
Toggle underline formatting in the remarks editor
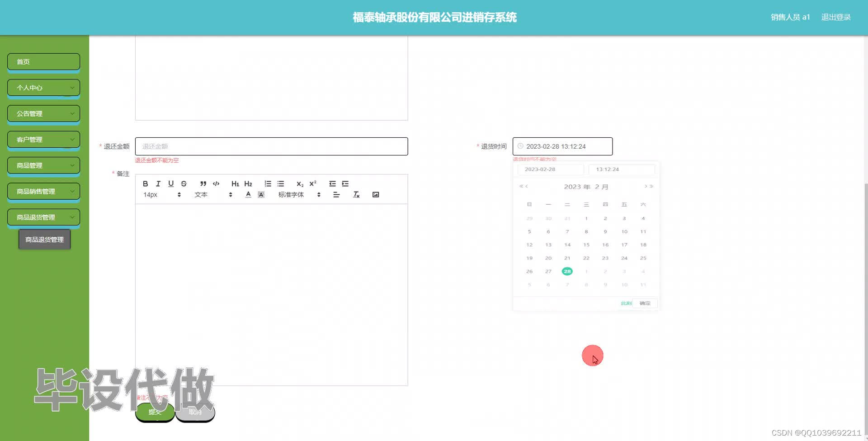click(x=171, y=183)
